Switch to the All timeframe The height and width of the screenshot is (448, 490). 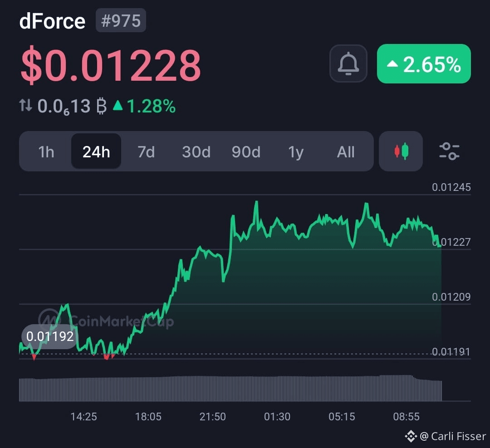click(346, 152)
